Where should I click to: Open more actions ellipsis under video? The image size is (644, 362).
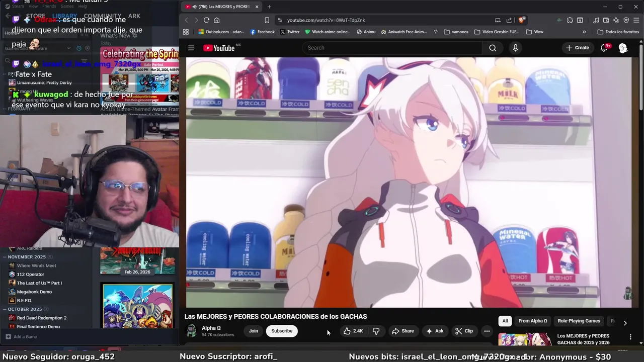[487, 331]
